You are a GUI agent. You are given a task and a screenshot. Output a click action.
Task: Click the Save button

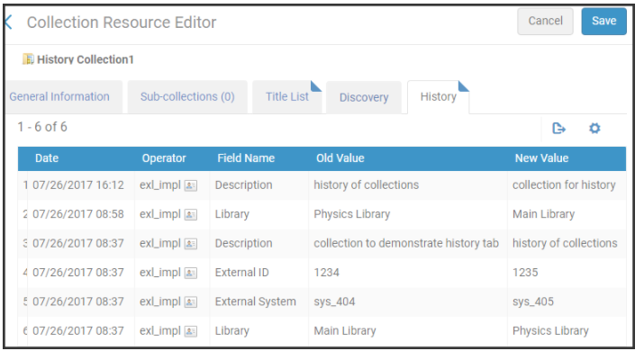click(x=603, y=21)
